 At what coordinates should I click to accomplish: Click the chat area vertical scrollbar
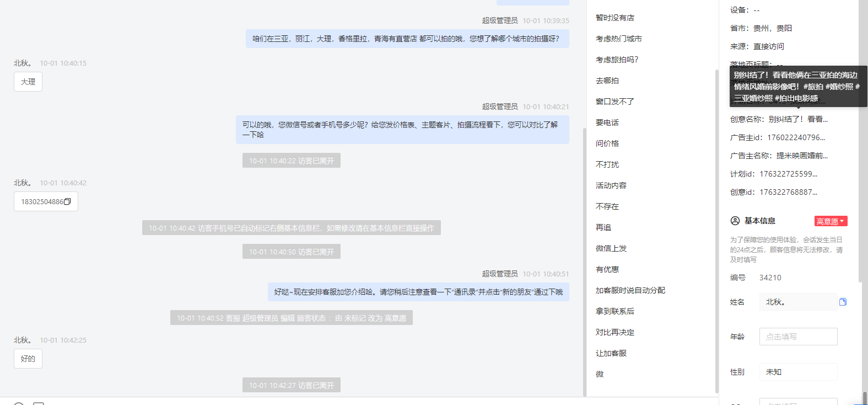pyautogui.click(x=585, y=262)
